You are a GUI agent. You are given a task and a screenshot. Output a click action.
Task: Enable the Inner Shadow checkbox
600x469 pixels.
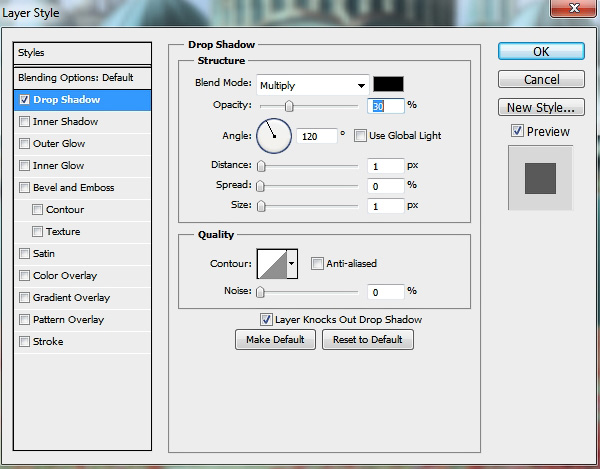tap(24, 122)
